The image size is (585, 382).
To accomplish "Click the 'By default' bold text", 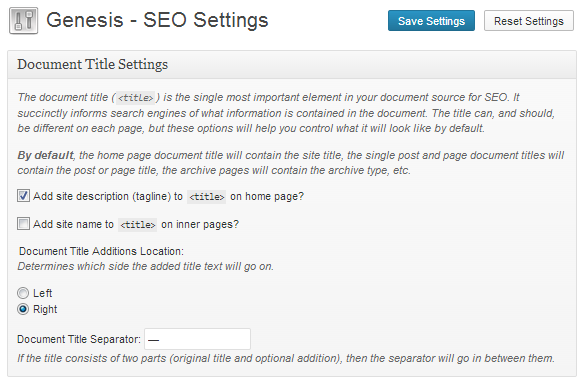I will coord(45,155).
